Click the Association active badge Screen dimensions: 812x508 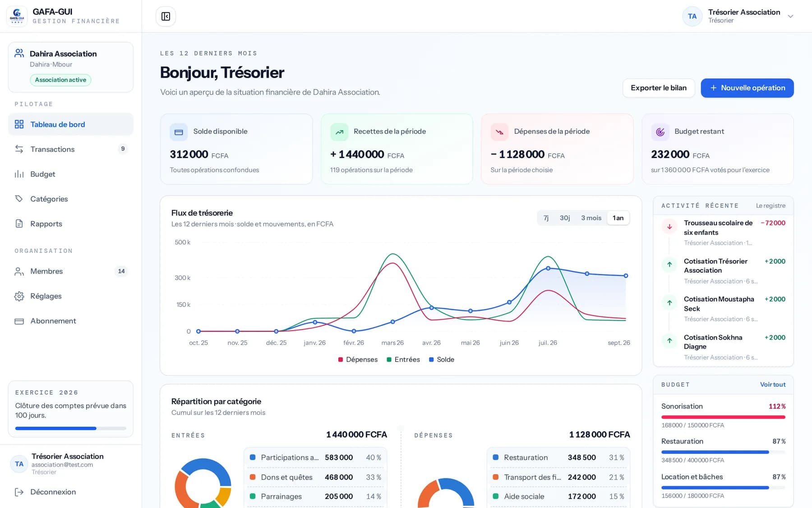pos(60,80)
